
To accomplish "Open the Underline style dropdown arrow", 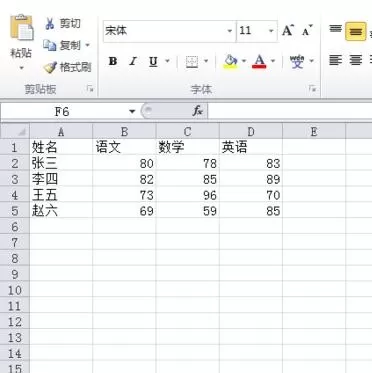I will (167, 61).
